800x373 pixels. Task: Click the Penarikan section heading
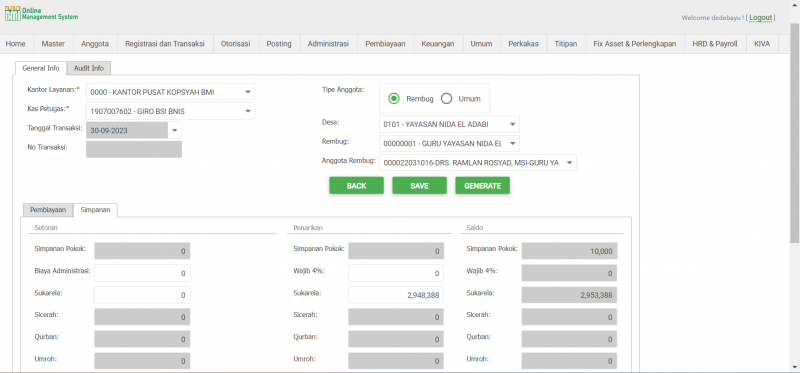tap(308, 228)
